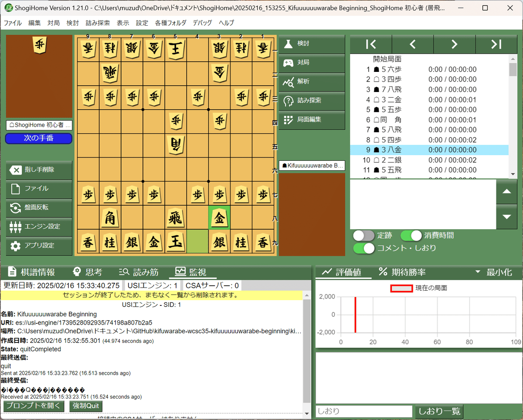This screenshot has height=420, width=523.
Task: Click the Kifuuuuuuwarabe player name field
Action: (x=312, y=166)
